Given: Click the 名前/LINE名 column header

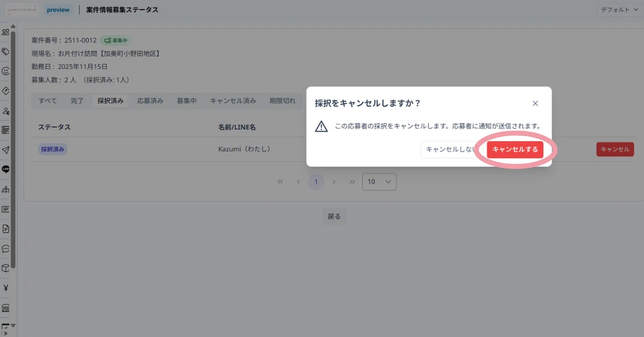Looking at the screenshot, I should (237, 127).
